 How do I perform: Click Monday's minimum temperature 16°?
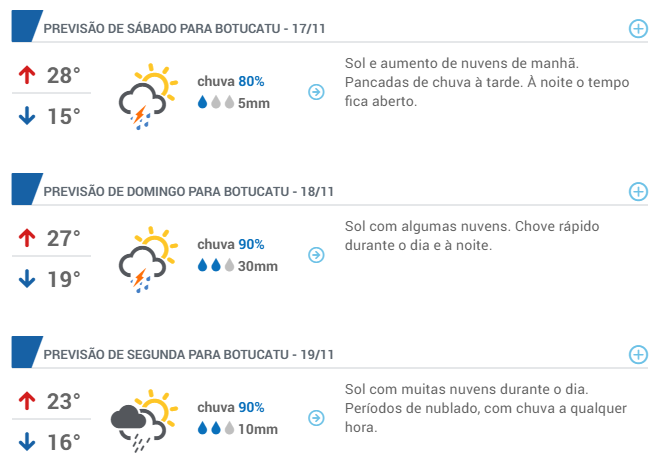(63, 442)
